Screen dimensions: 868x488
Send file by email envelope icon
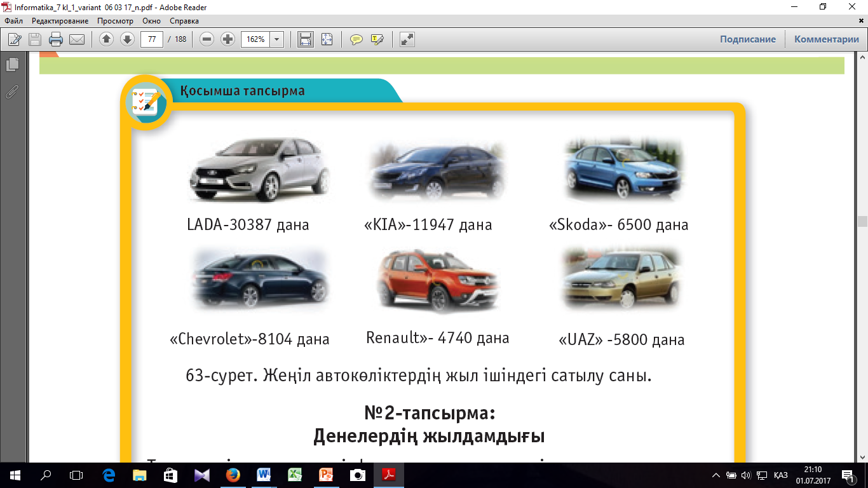click(x=77, y=39)
